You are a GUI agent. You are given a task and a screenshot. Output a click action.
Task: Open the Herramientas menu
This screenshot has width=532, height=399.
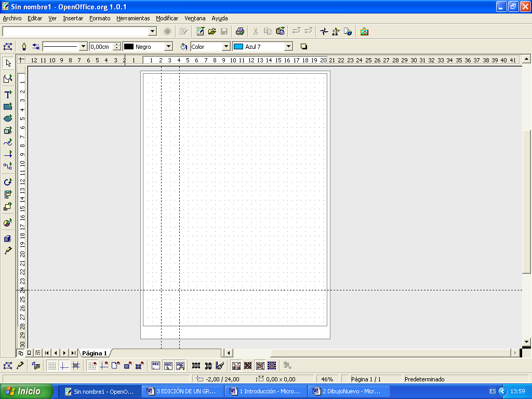pos(133,18)
